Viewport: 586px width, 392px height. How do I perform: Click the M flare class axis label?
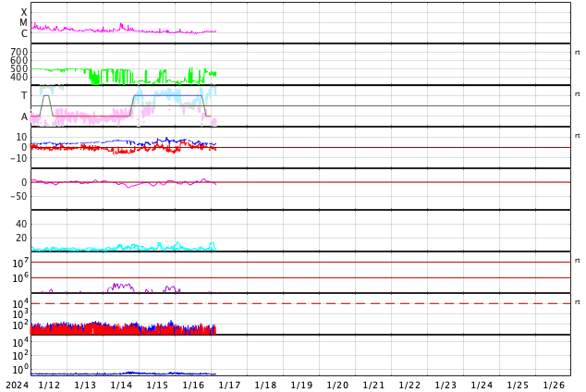click(23, 23)
